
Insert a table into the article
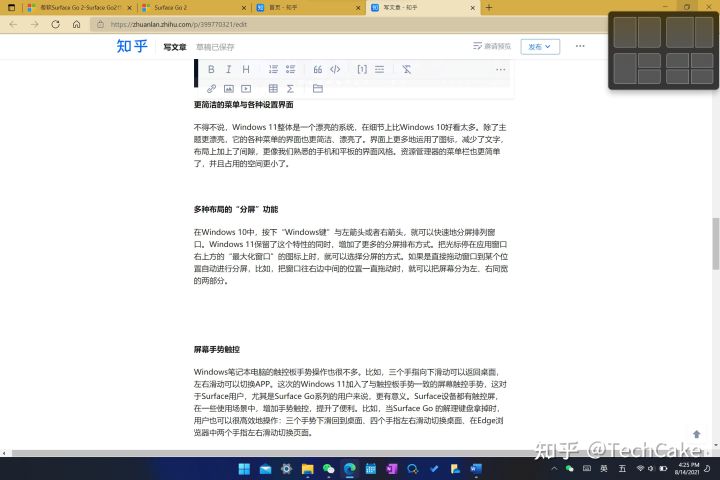click(273, 89)
